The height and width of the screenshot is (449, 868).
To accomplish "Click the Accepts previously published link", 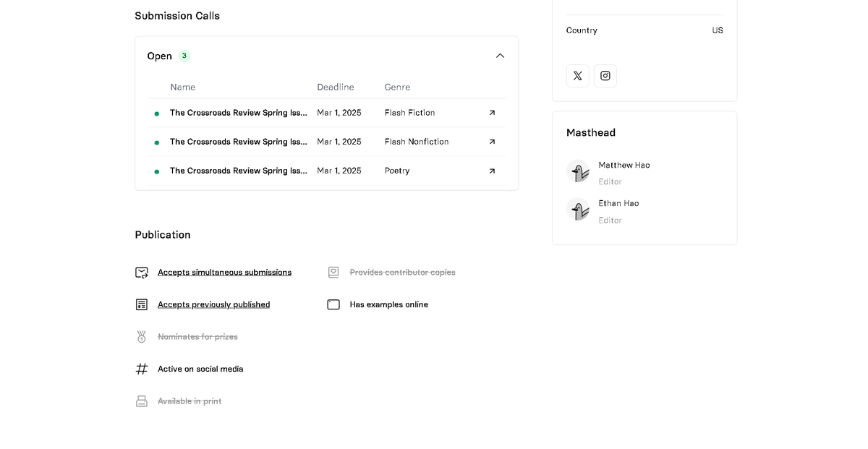I will coord(213,304).
